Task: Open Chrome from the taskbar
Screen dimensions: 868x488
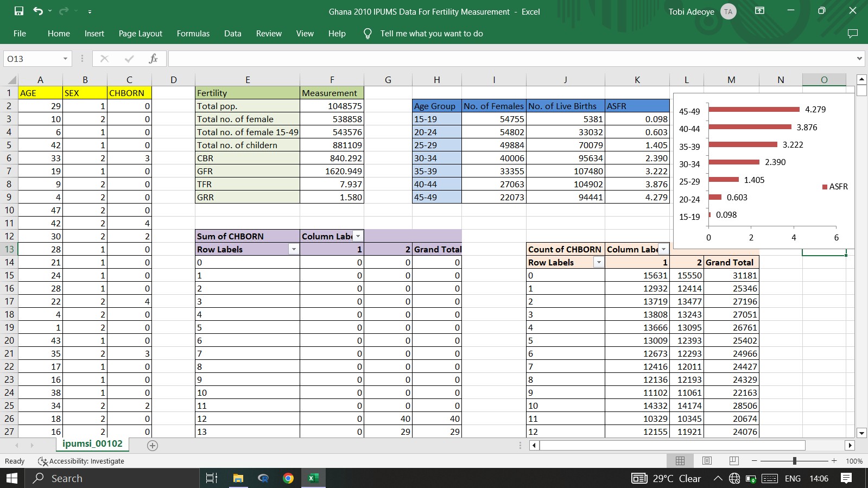Action: tap(288, 478)
